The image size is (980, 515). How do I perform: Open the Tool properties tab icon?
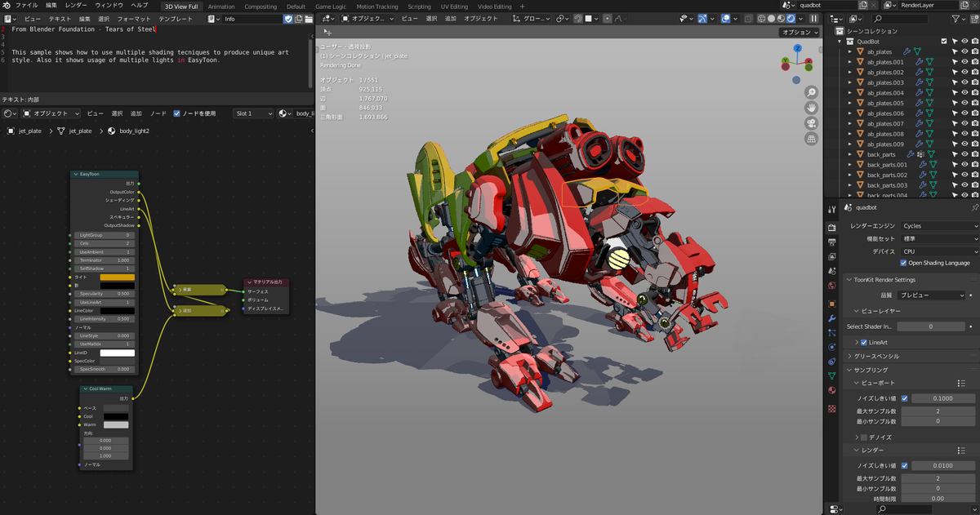click(x=831, y=208)
